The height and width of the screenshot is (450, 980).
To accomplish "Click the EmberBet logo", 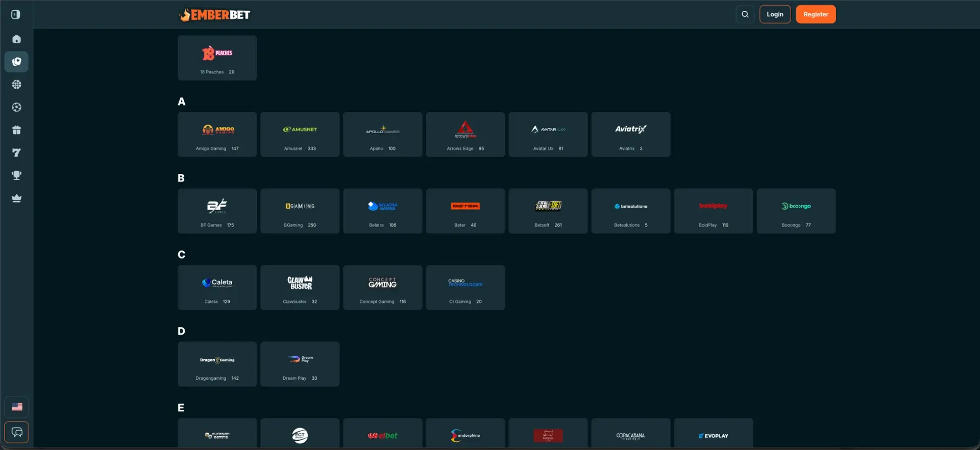I will tap(214, 14).
